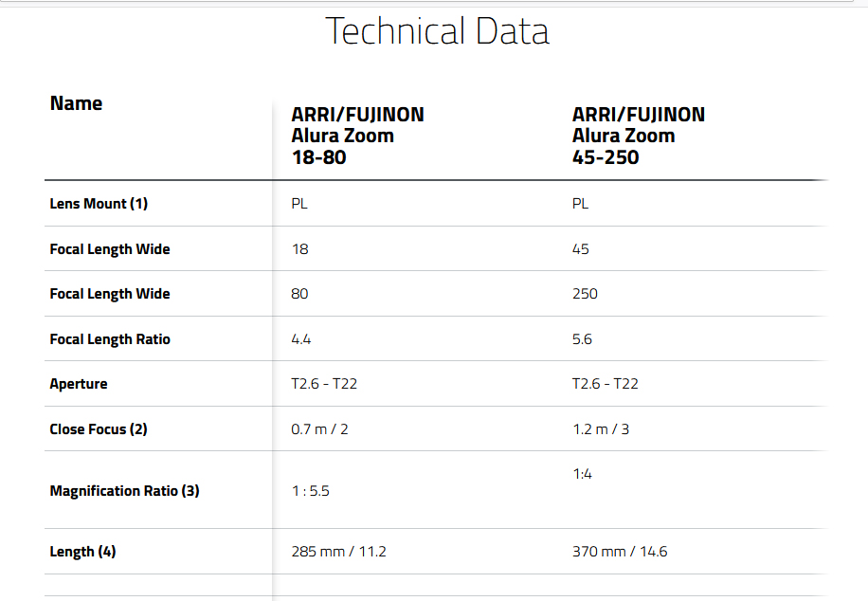Click the 5.6 focal ratio value
Viewport: 868px width, 601px height.
click(x=582, y=339)
